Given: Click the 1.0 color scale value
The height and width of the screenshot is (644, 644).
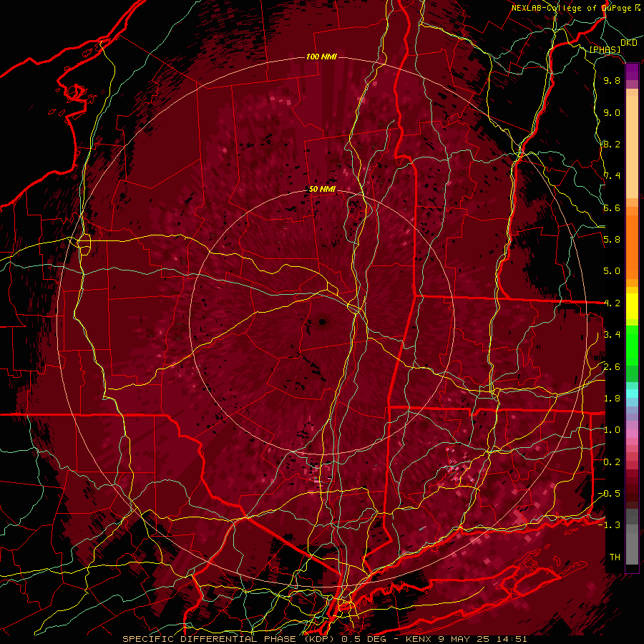Looking at the screenshot, I should click(x=612, y=430).
